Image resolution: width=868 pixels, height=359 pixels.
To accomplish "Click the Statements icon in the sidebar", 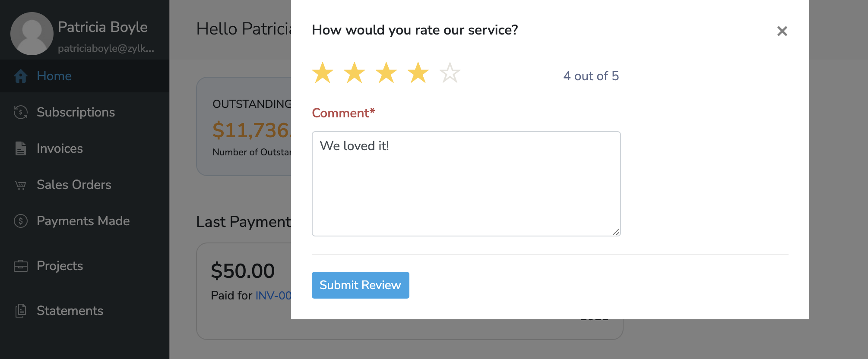I will click(21, 311).
